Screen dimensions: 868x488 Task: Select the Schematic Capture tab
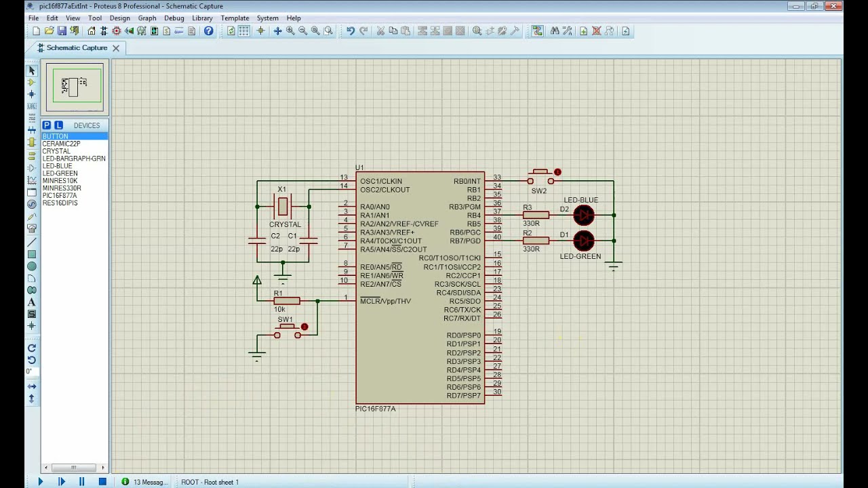click(x=76, y=48)
